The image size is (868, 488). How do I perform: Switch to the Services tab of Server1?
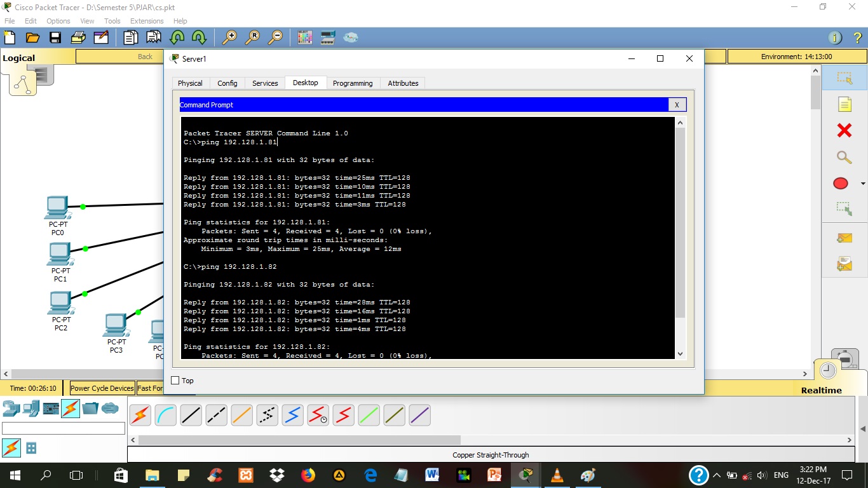(x=264, y=83)
